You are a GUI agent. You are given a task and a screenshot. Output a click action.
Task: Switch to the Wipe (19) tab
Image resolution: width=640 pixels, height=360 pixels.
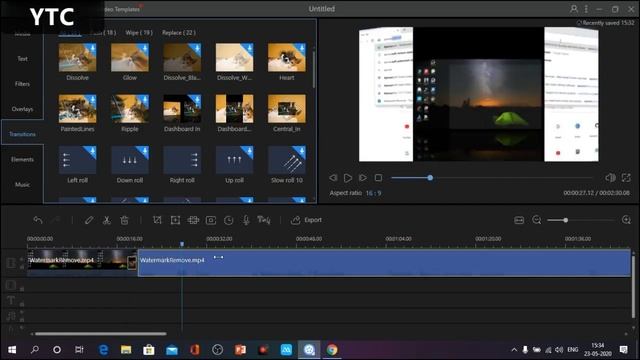pyautogui.click(x=138, y=33)
